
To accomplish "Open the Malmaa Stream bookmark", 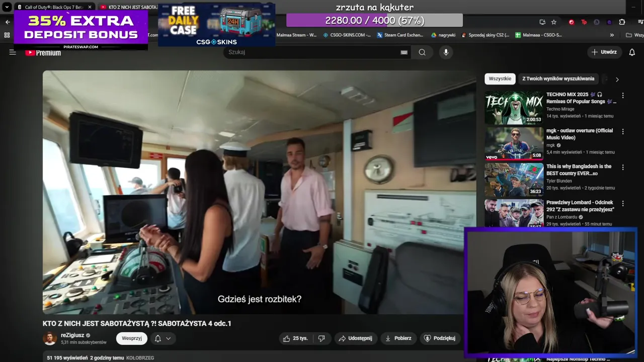I will tap(296, 35).
